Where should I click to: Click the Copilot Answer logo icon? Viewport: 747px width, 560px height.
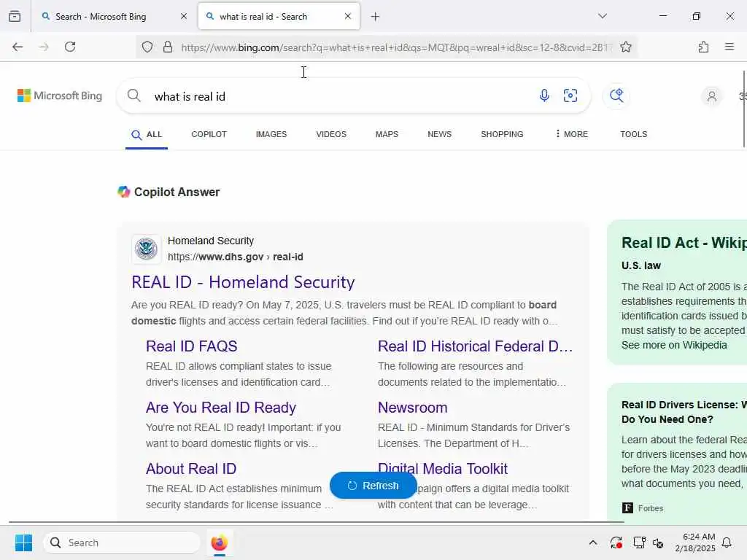pyautogui.click(x=124, y=192)
